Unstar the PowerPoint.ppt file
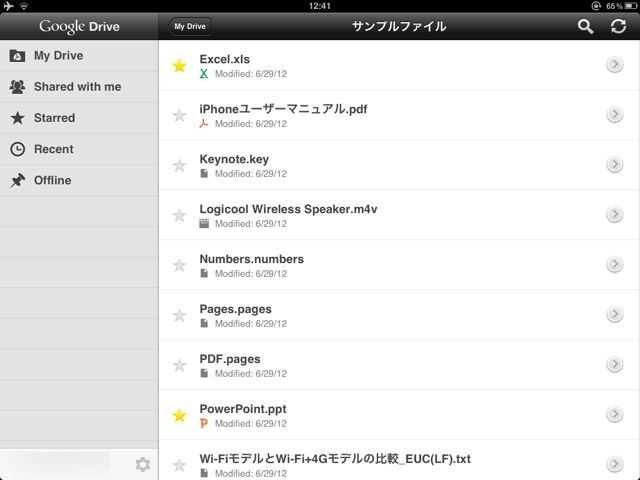 coord(179,415)
